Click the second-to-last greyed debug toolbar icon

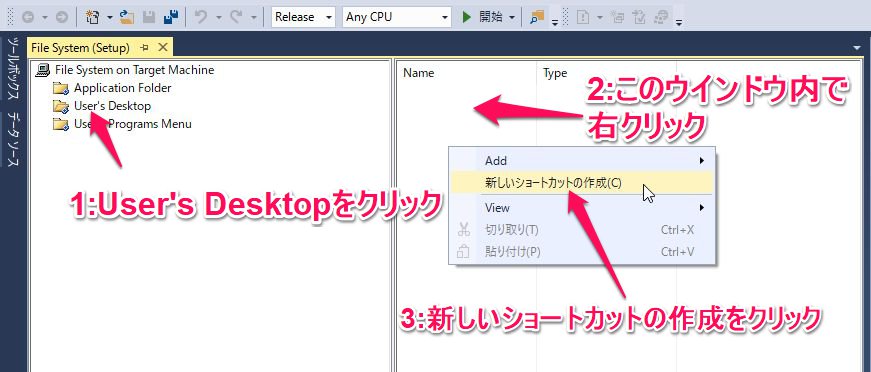click(639, 17)
